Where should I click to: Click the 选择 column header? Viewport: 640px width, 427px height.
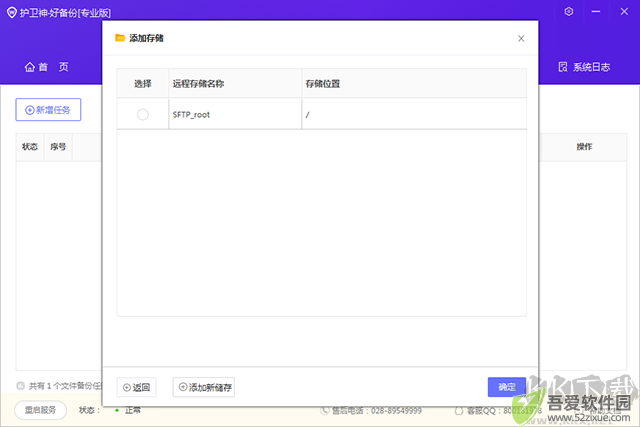(143, 84)
